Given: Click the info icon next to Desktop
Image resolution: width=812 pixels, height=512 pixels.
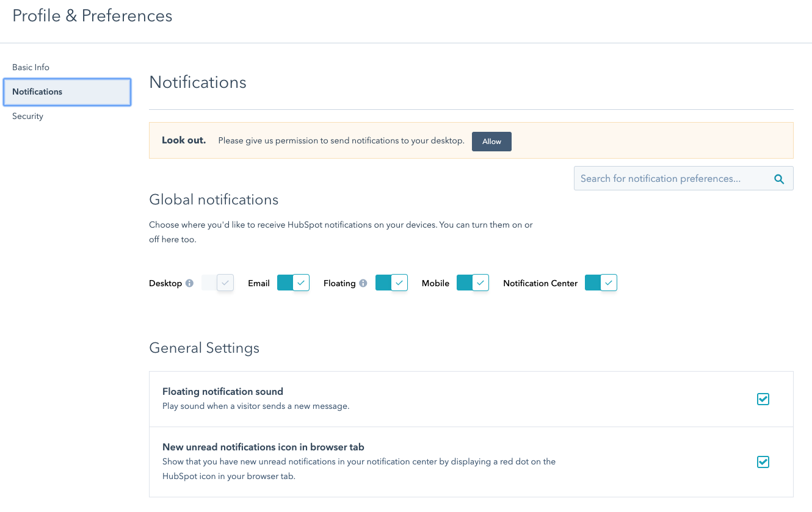Looking at the screenshot, I should coord(189,283).
